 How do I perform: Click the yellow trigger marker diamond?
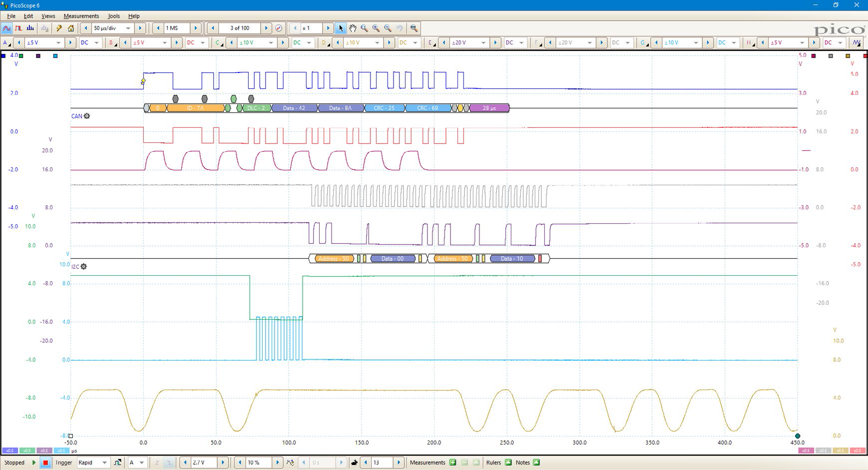(143, 81)
